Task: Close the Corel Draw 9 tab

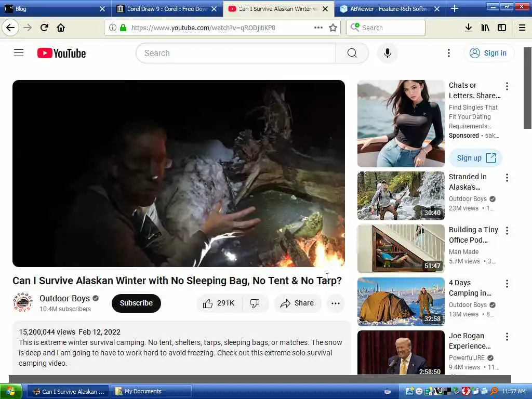Action: [214, 9]
